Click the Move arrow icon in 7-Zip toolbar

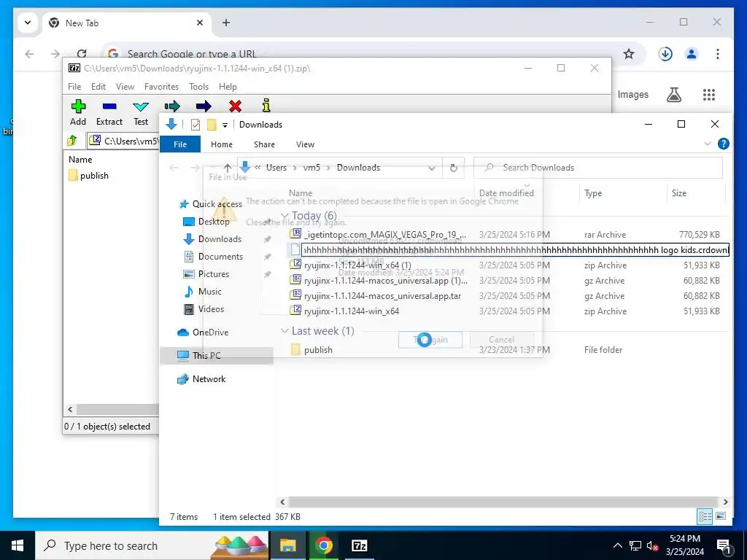(x=204, y=106)
